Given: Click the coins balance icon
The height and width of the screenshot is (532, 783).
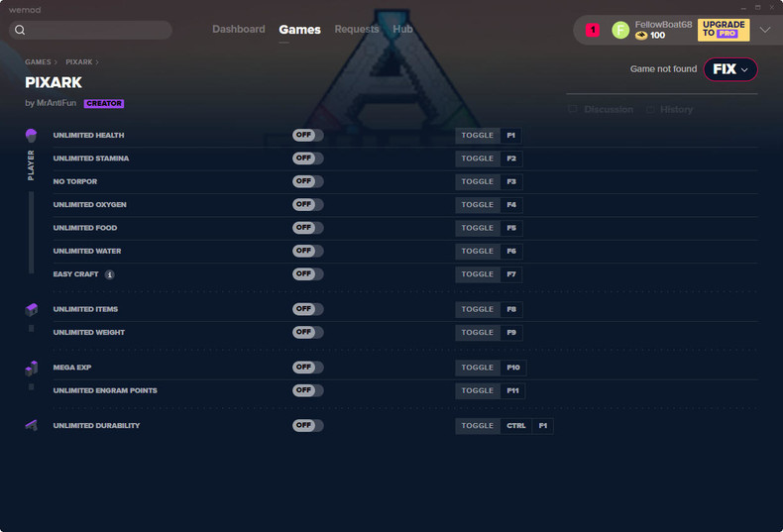Looking at the screenshot, I should pyautogui.click(x=641, y=35).
